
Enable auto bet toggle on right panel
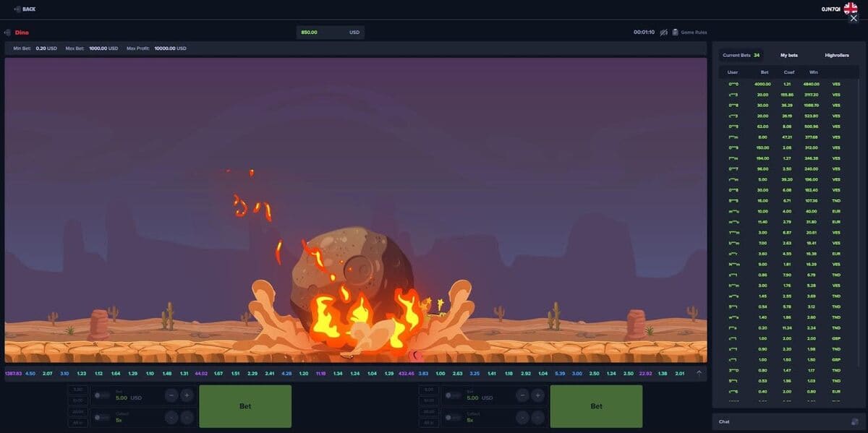[x=449, y=395]
